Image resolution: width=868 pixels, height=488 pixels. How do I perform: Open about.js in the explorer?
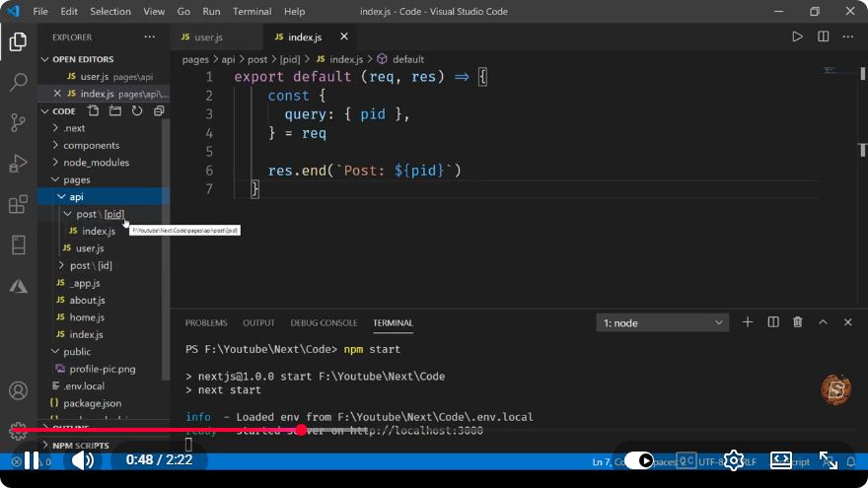coord(87,300)
